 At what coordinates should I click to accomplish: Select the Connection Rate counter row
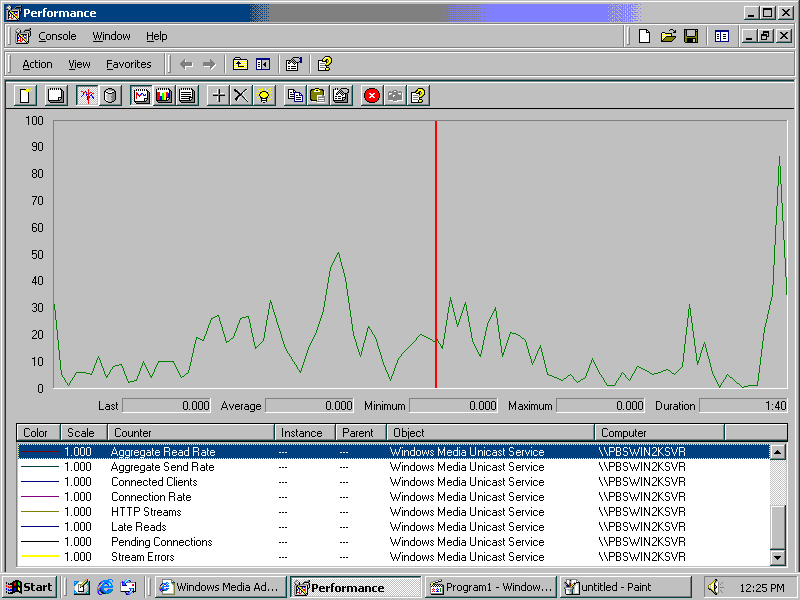(393, 497)
